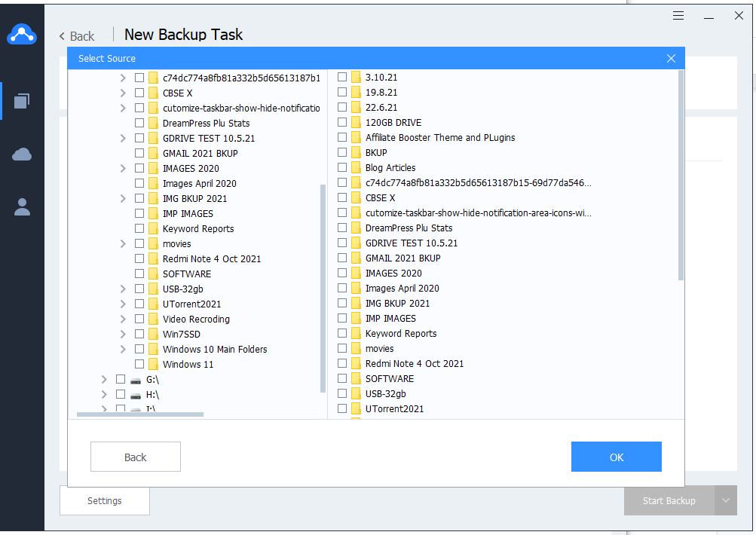Click the 120GB DRIVE folder icon
The image size is (756, 535).
[x=356, y=123]
